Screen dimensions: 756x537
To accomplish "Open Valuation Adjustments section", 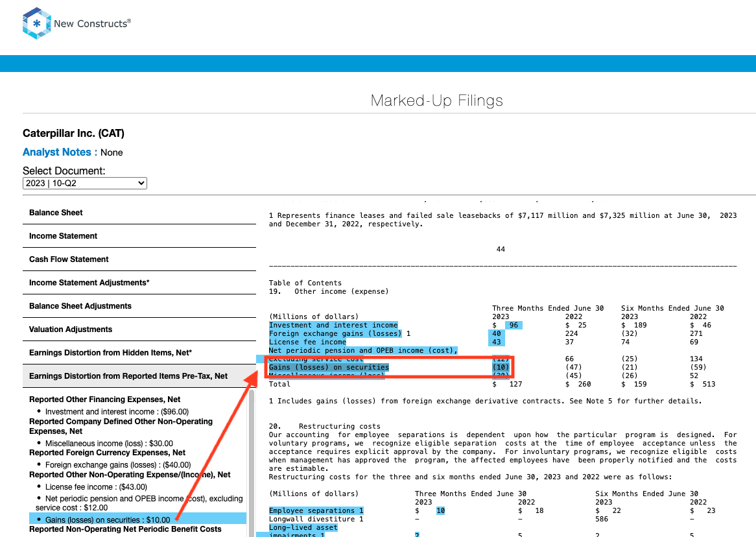I will [139, 329].
